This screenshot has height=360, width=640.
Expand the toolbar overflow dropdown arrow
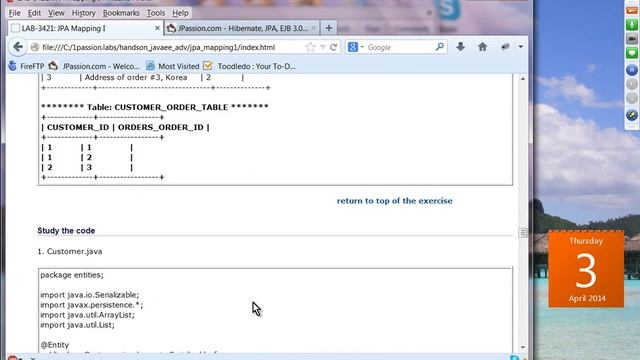tap(520, 47)
